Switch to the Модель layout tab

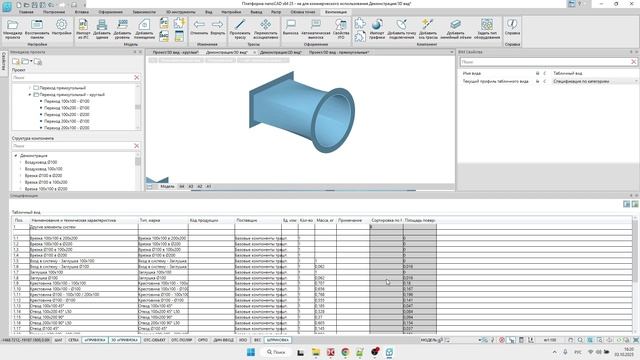coord(167,187)
